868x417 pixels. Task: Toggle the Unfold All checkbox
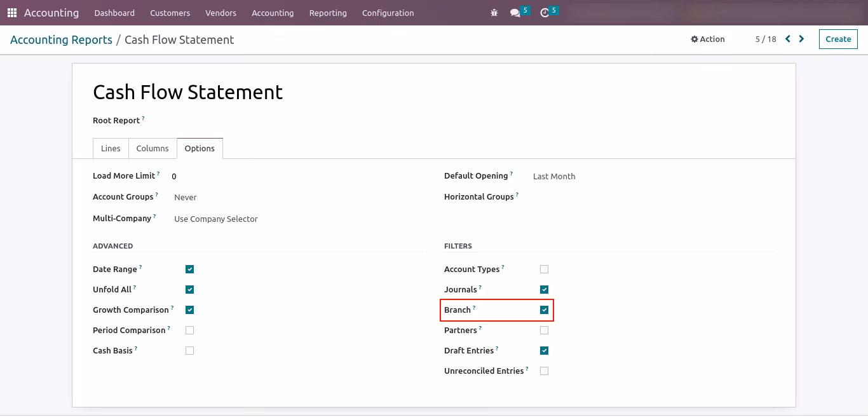click(189, 289)
